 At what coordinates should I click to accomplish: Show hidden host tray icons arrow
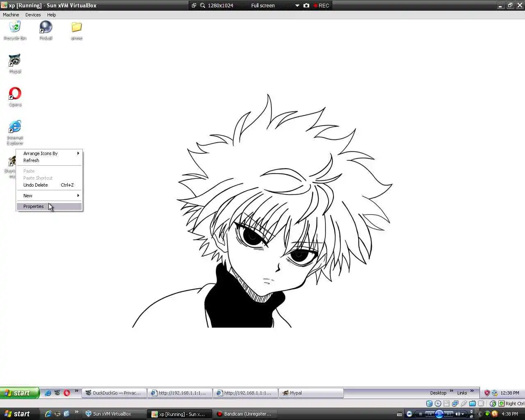[x=480, y=414]
